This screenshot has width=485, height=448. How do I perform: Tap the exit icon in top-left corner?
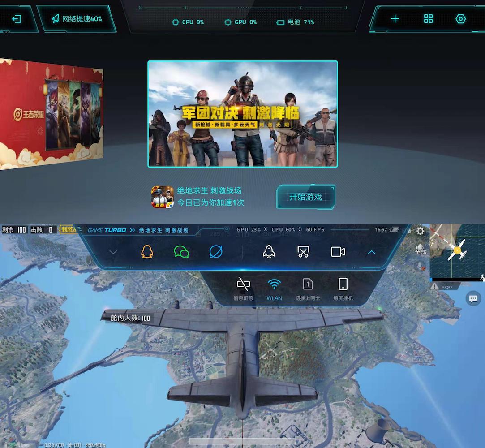point(17,19)
